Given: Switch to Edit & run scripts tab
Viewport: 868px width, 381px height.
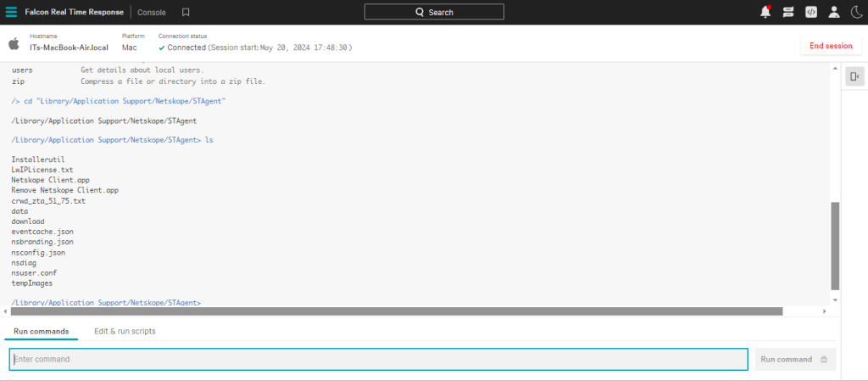Looking at the screenshot, I should tap(125, 331).
